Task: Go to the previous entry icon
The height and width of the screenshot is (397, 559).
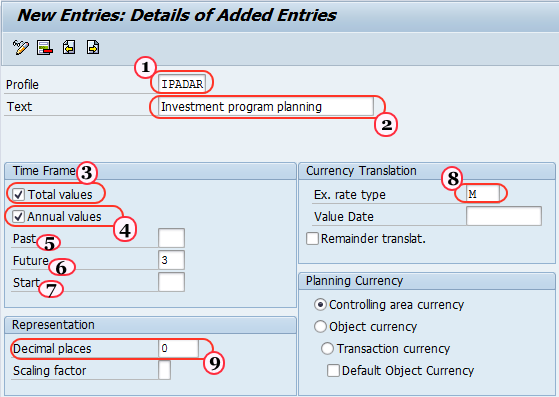Action: click(x=69, y=47)
